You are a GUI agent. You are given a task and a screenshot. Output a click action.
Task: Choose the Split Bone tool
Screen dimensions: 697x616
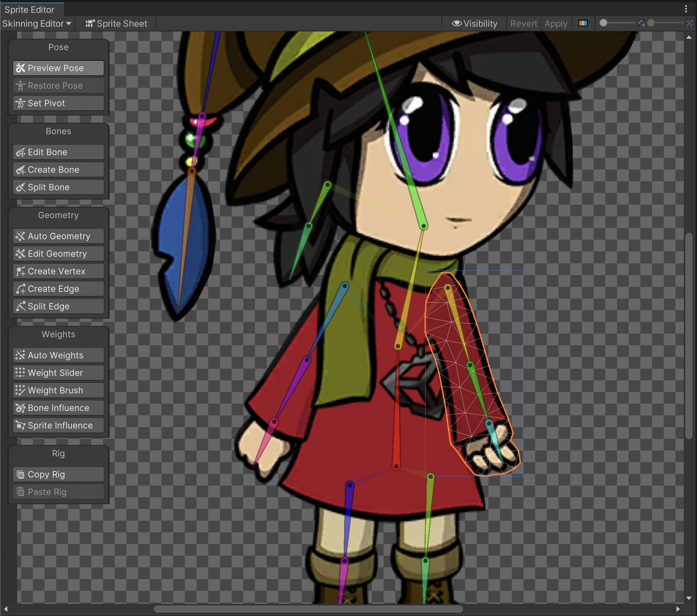point(58,187)
